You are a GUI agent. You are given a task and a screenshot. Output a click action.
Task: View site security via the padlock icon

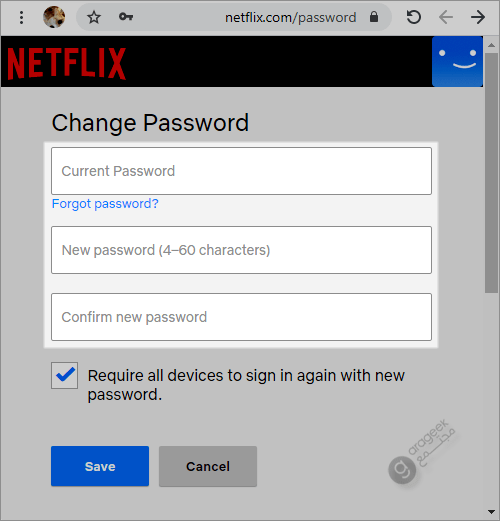tap(374, 17)
